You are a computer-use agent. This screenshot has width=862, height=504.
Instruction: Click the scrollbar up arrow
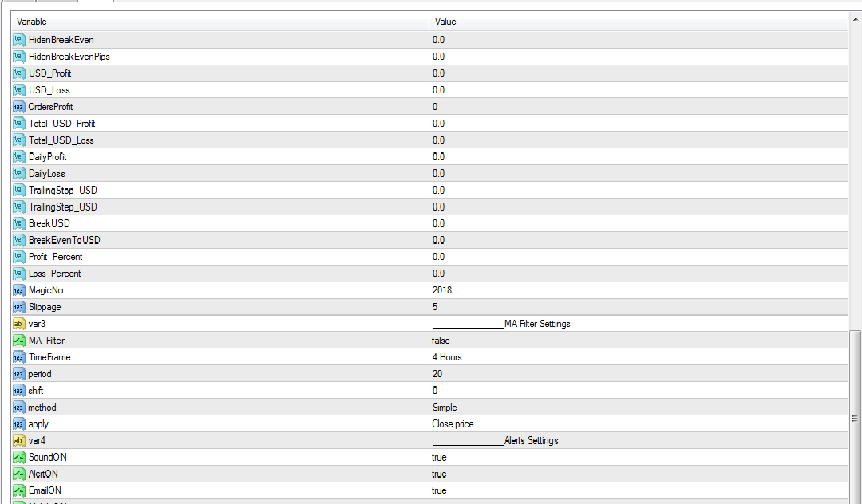pyautogui.click(x=856, y=18)
